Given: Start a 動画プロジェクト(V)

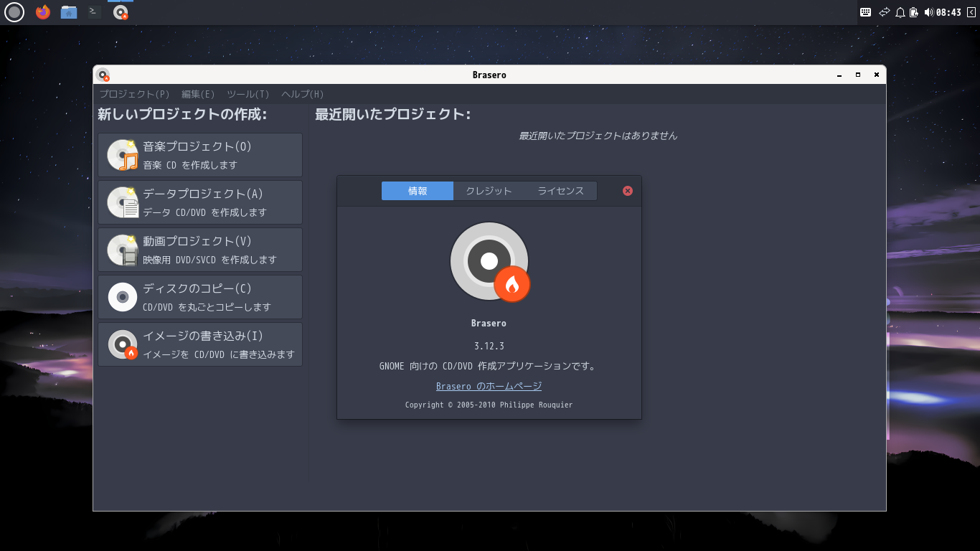Looking at the screenshot, I should pos(200,250).
